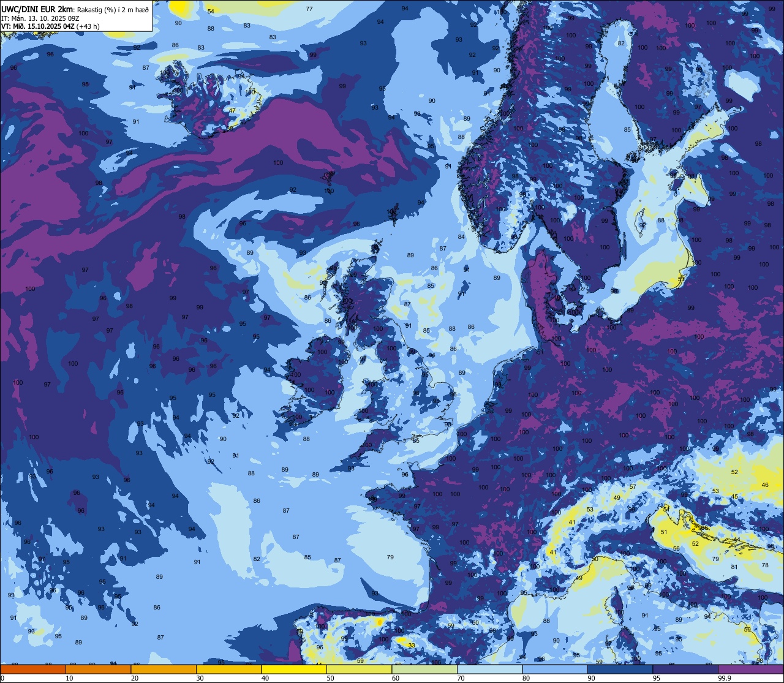Click the '33' humidity value over Spain

point(412,646)
